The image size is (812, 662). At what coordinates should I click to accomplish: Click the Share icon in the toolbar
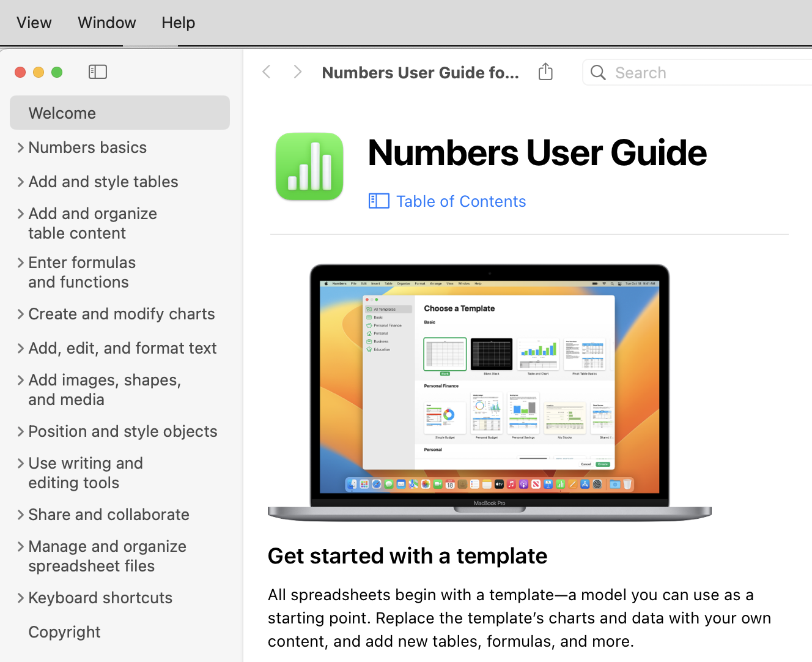[545, 72]
